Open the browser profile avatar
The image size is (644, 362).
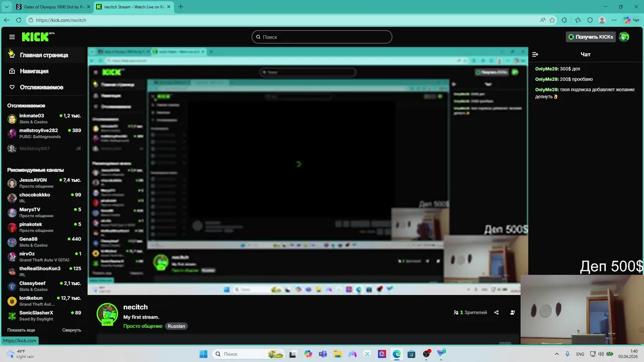(602, 20)
